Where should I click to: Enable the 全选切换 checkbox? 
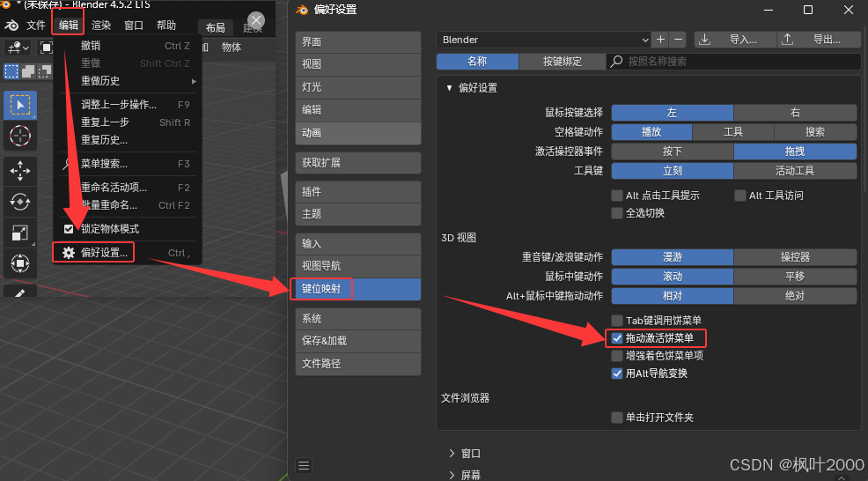(x=617, y=213)
